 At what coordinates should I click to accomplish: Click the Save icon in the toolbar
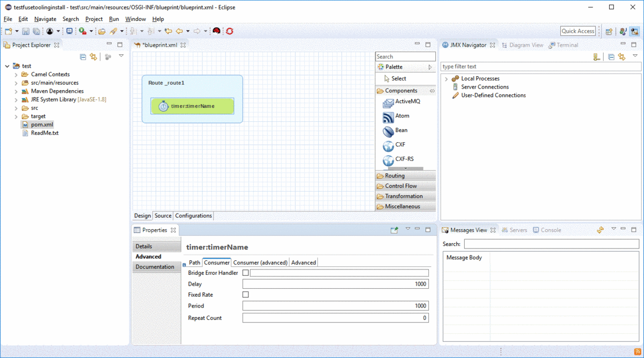pos(25,31)
